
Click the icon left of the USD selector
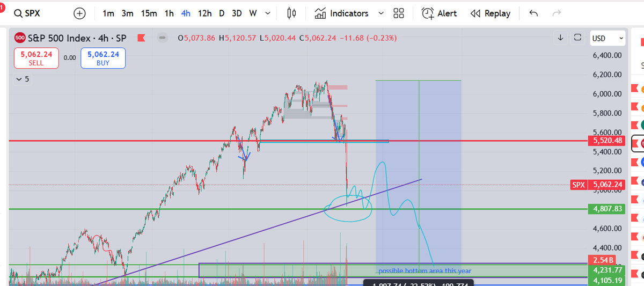[577, 38]
